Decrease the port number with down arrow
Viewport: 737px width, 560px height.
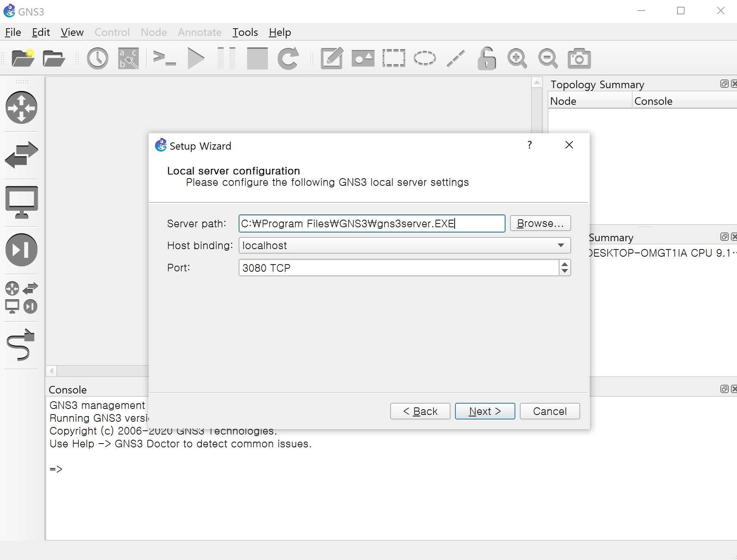[564, 271]
